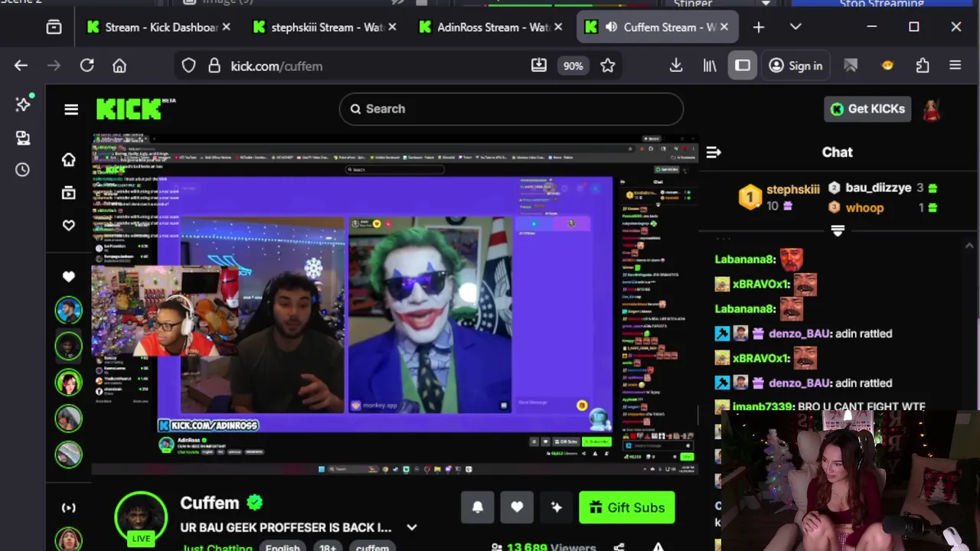This screenshot has height=551, width=980.
Task: Click the cuffem tag
Action: click(372, 546)
